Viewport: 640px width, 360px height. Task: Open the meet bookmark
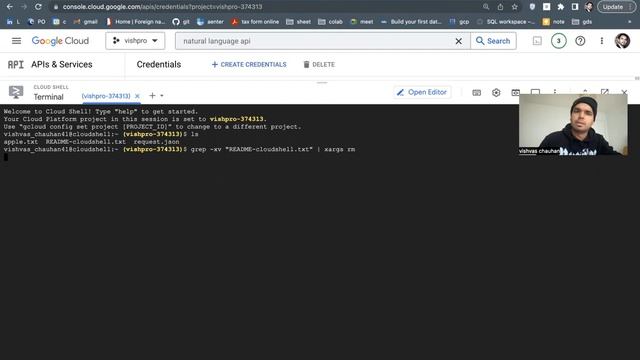362,22
